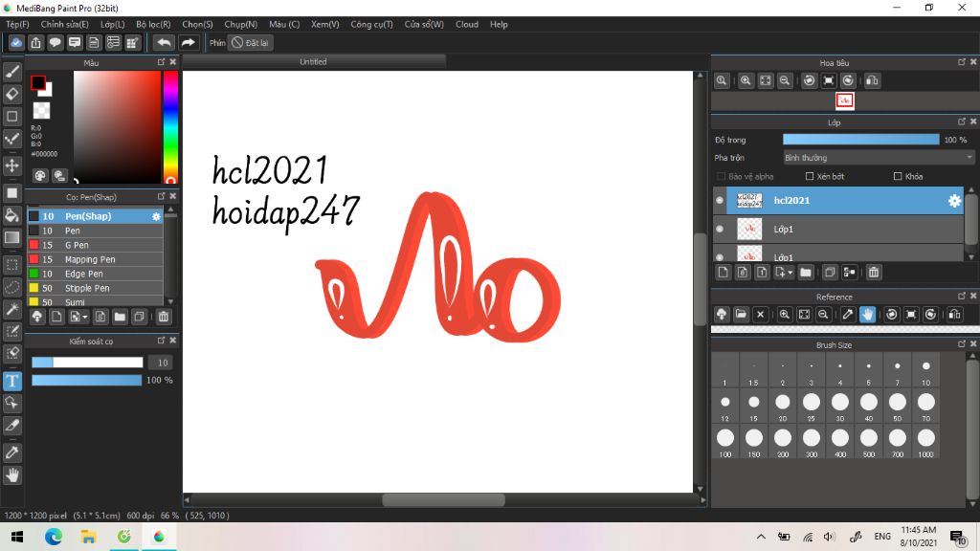This screenshot has height=551, width=980.
Task: Open File Explorer from the taskbar
Action: 89,537
